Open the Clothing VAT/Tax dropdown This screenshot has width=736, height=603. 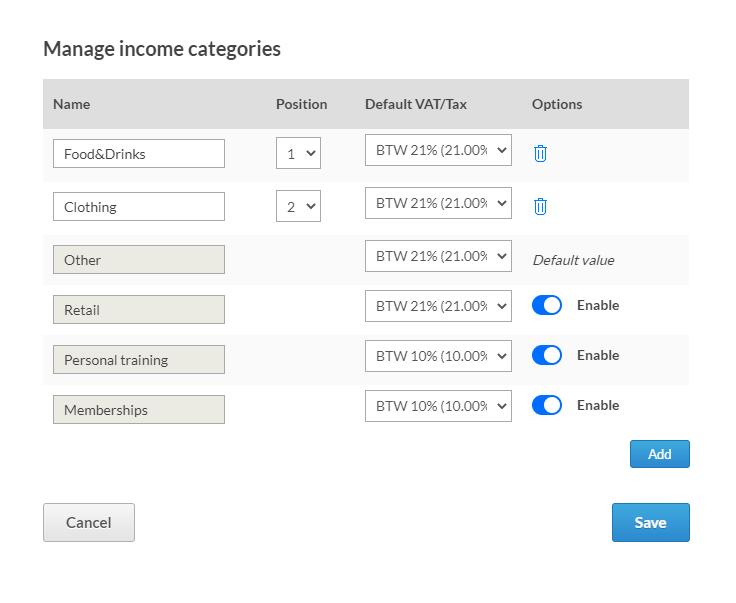tap(438, 203)
